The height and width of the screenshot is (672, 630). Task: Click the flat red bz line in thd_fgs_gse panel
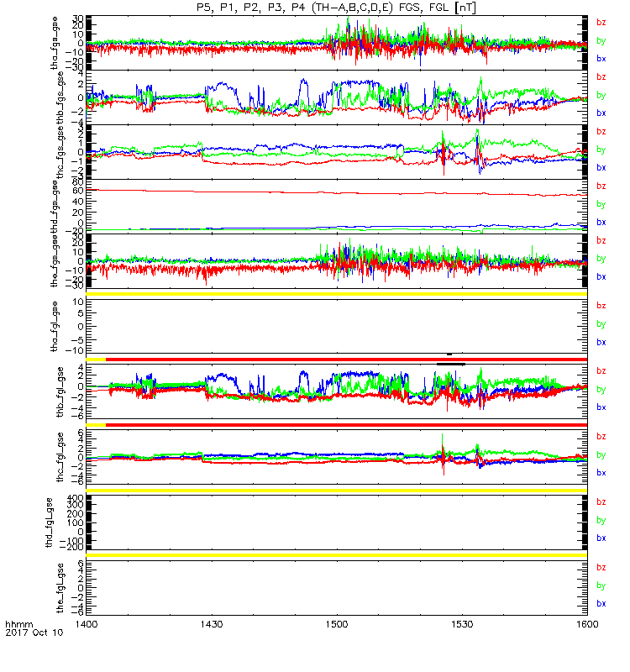tap(337, 193)
